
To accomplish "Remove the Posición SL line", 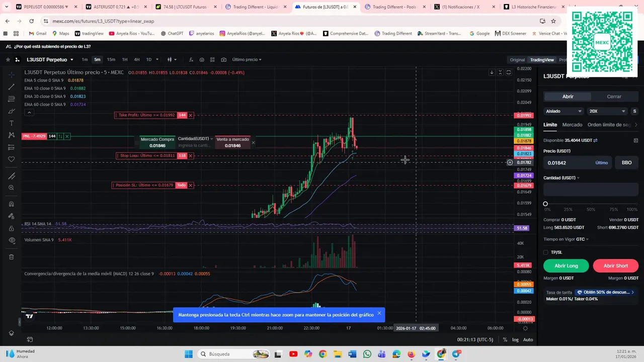I will pyautogui.click(x=191, y=185).
